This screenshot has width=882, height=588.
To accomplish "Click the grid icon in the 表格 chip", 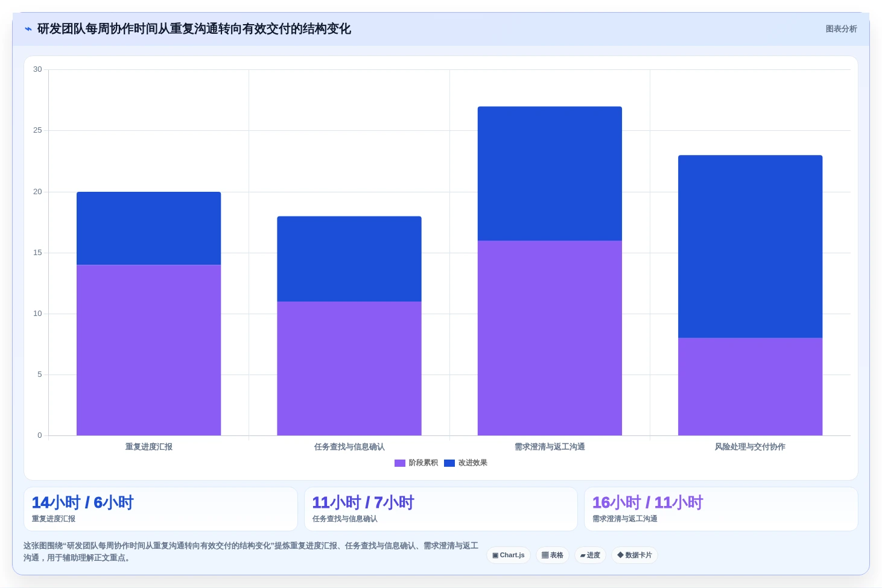I will 545,555.
